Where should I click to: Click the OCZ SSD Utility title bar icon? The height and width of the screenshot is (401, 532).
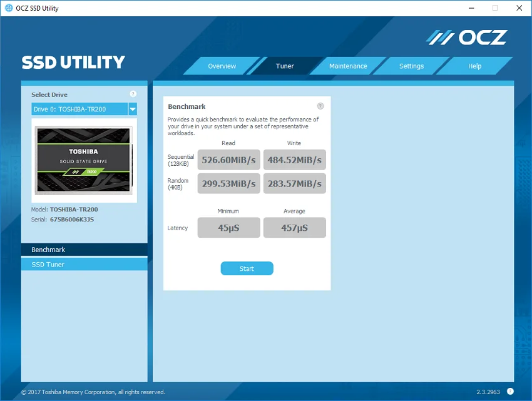[9, 8]
